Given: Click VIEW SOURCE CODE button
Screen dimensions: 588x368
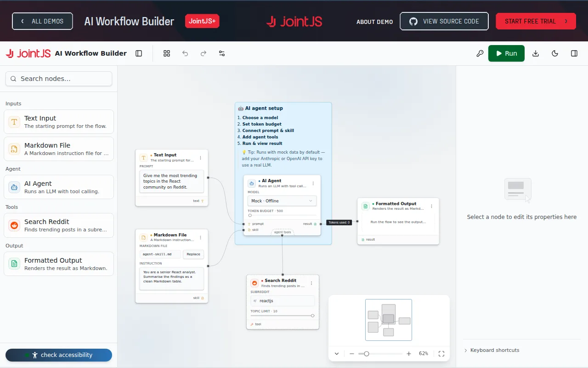Looking at the screenshot, I should tap(444, 21).
